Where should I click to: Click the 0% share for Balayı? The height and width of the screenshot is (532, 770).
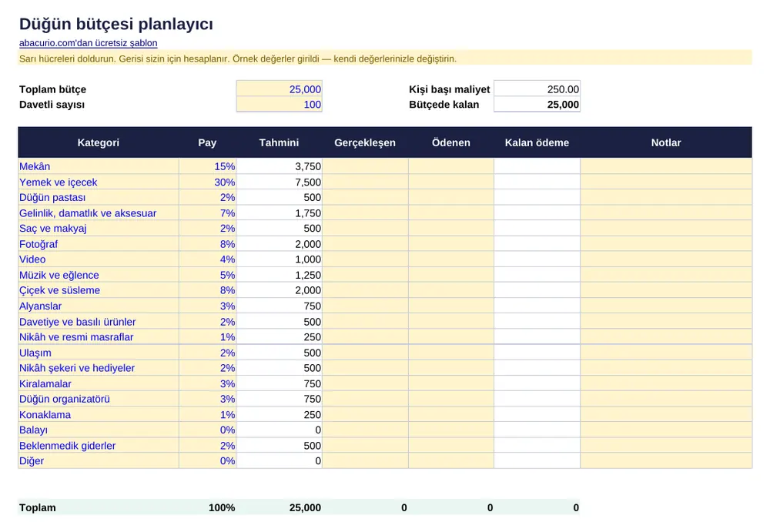tap(208, 430)
